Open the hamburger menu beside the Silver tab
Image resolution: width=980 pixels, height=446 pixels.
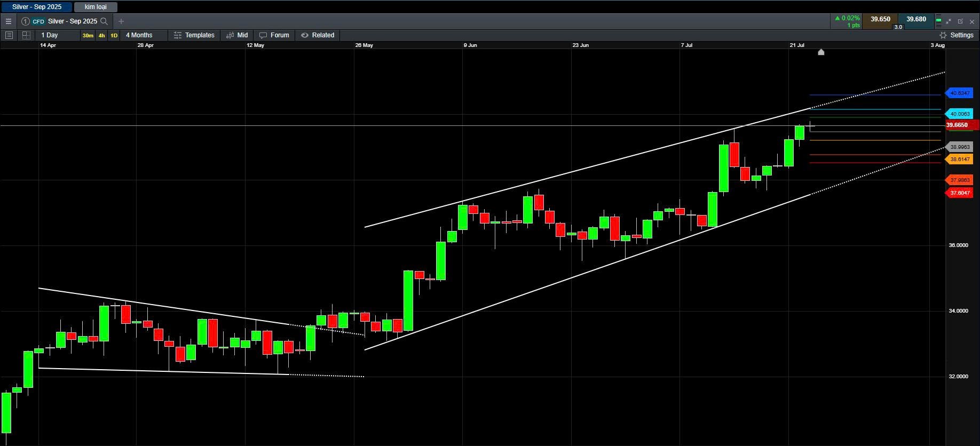pos(8,21)
